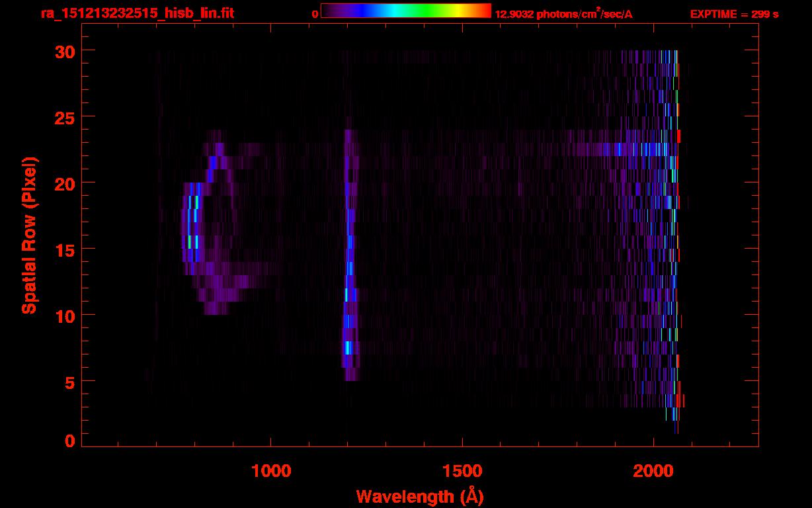Screen dimensions: 812x508
Task: Click the 12.9032 photons/cm²/sec/A label
Action: pos(563,13)
